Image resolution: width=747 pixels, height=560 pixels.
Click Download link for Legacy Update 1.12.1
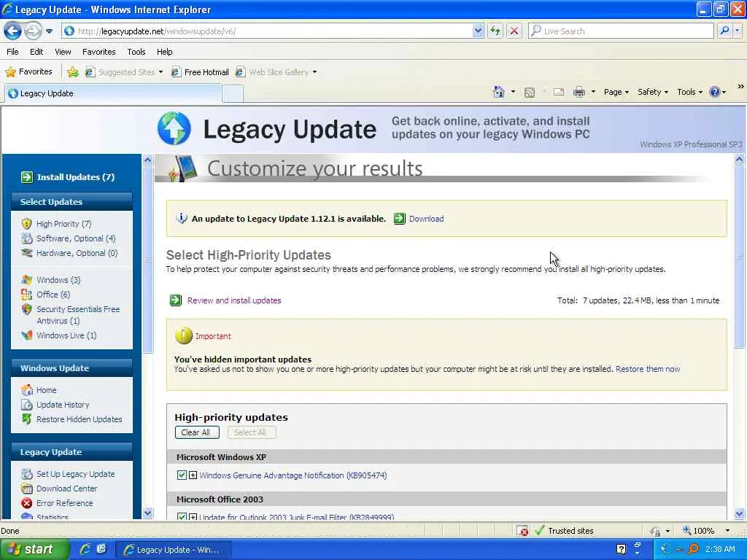point(426,219)
